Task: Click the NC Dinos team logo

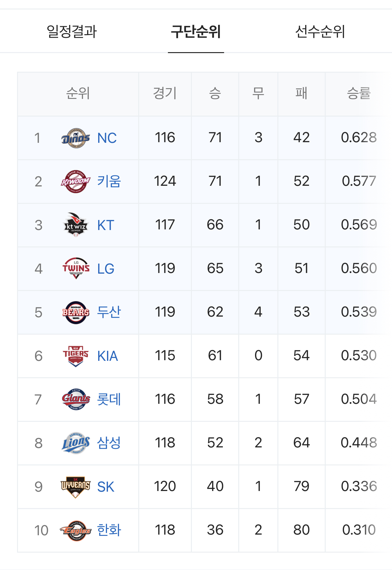Action: tap(76, 138)
